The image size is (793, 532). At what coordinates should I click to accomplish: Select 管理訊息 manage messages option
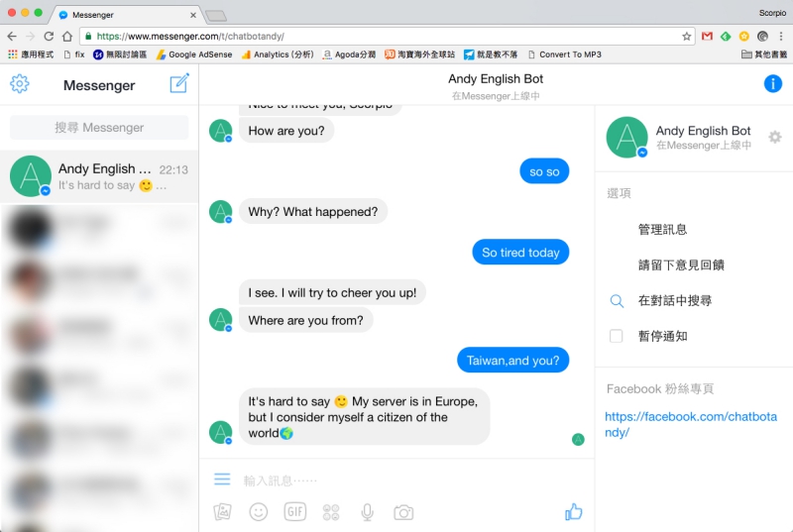[x=662, y=230]
